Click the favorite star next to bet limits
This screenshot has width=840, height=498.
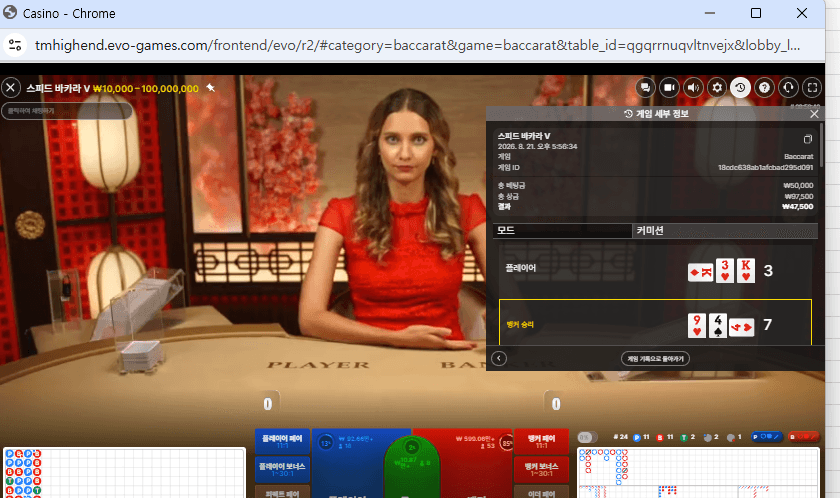click(x=211, y=87)
